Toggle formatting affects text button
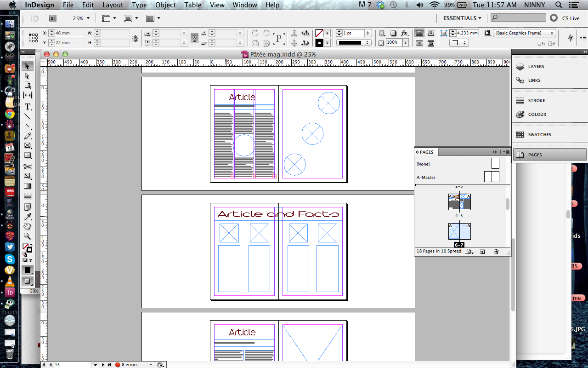Viewport: 588px width, 368px height. click(x=31, y=260)
